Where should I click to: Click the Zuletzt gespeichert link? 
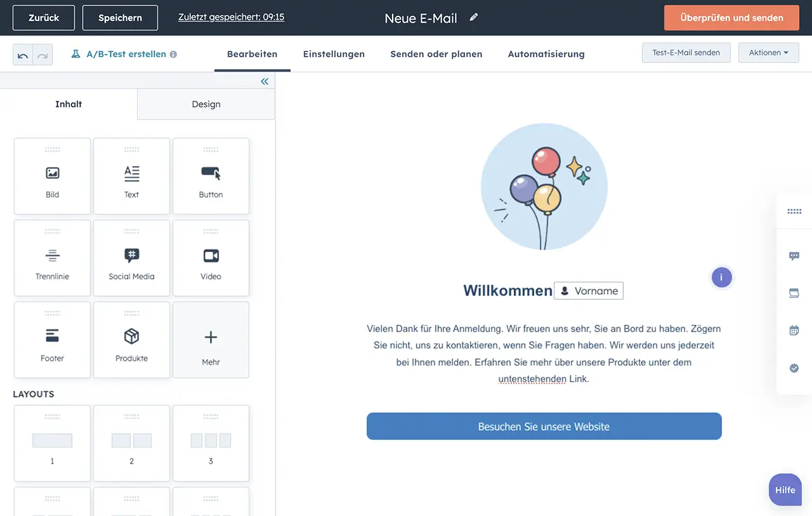click(232, 17)
